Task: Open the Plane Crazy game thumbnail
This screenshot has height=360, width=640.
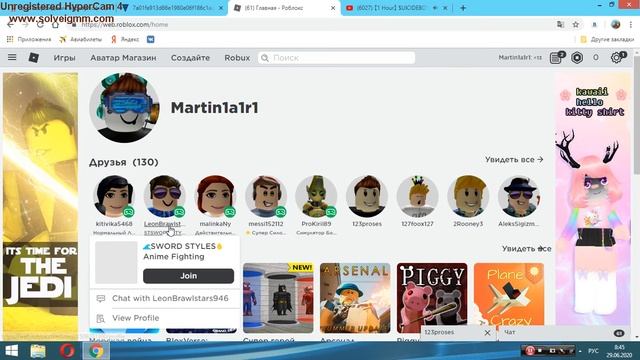Action: [509, 298]
